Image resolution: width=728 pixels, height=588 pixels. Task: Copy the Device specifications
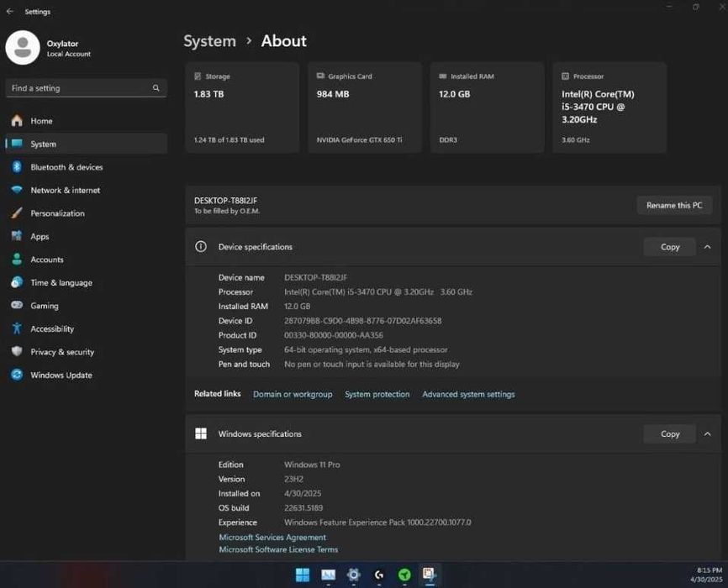point(669,247)
